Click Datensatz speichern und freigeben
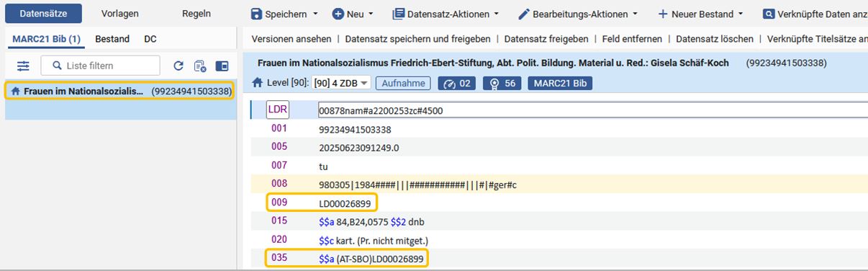 coord(418,39)
